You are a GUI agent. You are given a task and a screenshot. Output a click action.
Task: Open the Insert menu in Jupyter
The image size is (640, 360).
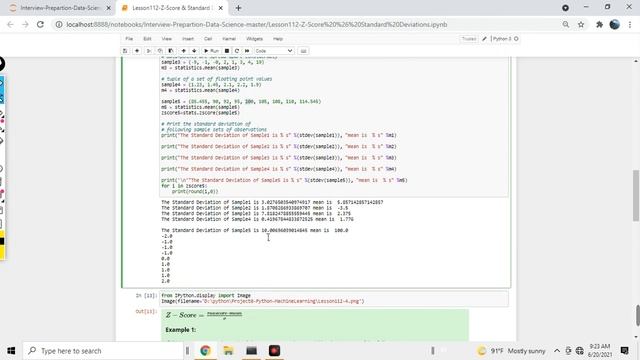pyautogui.click(x=188, y=39)
